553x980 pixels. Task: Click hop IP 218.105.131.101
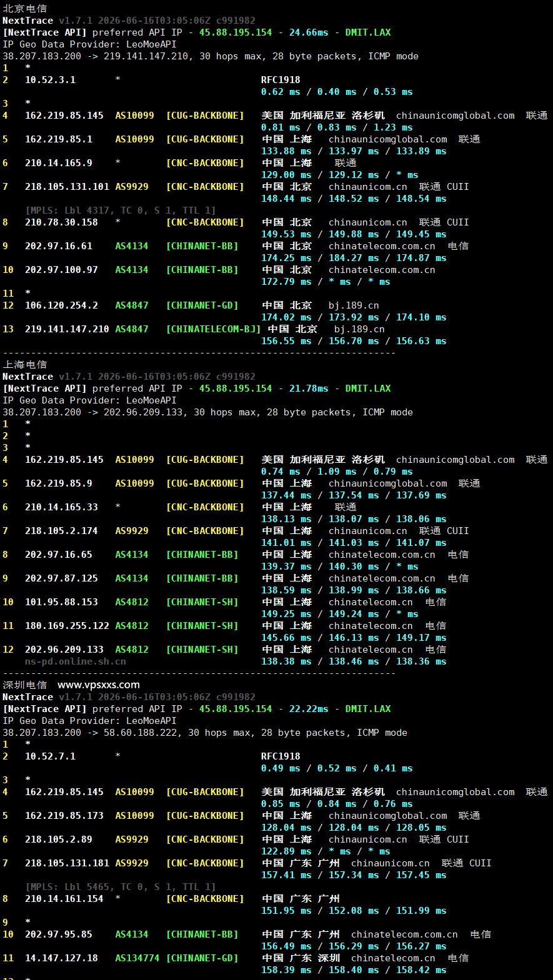pos(67,187)
